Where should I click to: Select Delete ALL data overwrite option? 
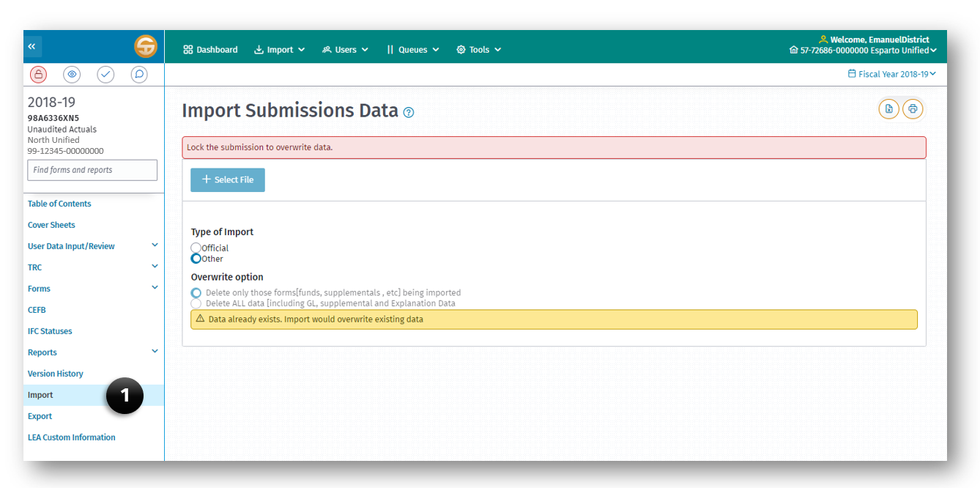[x=196, y=302]
